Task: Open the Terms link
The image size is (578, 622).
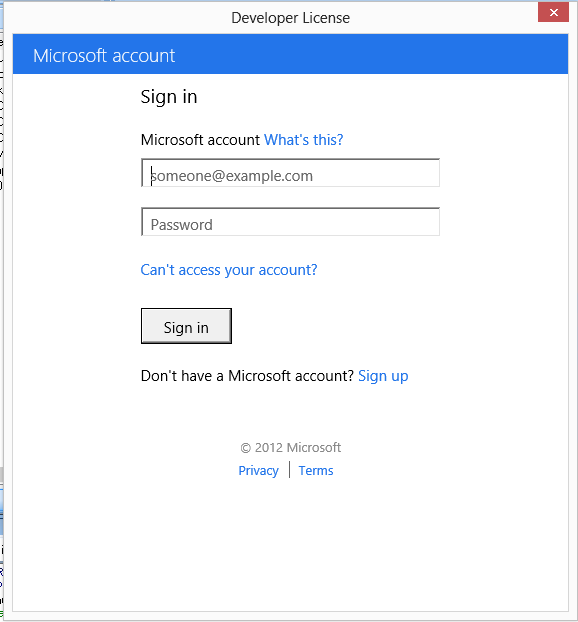Action: coord(316,470)
